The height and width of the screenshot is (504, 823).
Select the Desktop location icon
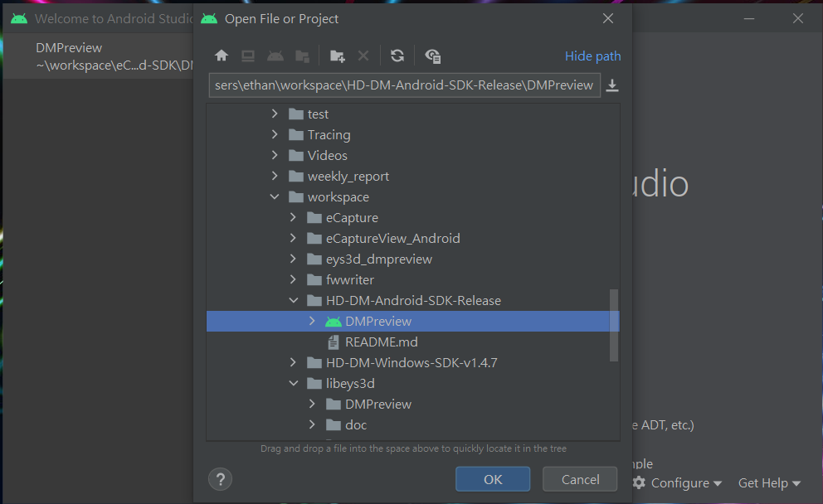pos(249,55)
